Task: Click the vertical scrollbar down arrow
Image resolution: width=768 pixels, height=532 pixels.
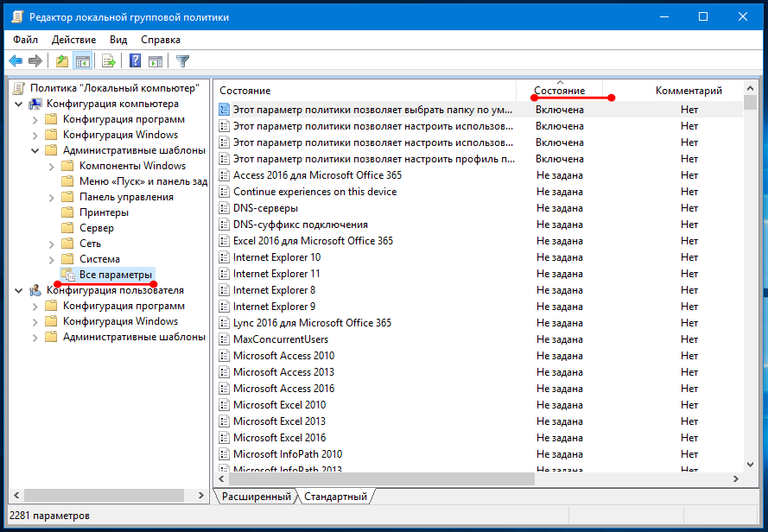Action: coord(751,465)
